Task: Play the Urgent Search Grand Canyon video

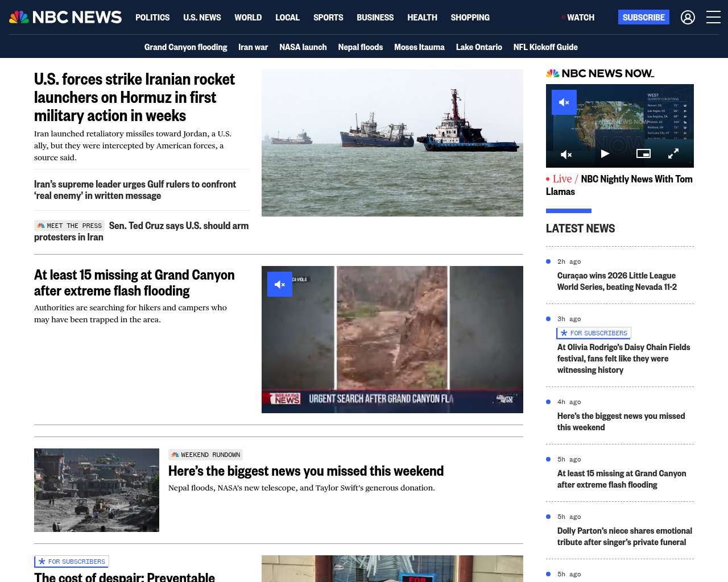Action: [392, 339]
